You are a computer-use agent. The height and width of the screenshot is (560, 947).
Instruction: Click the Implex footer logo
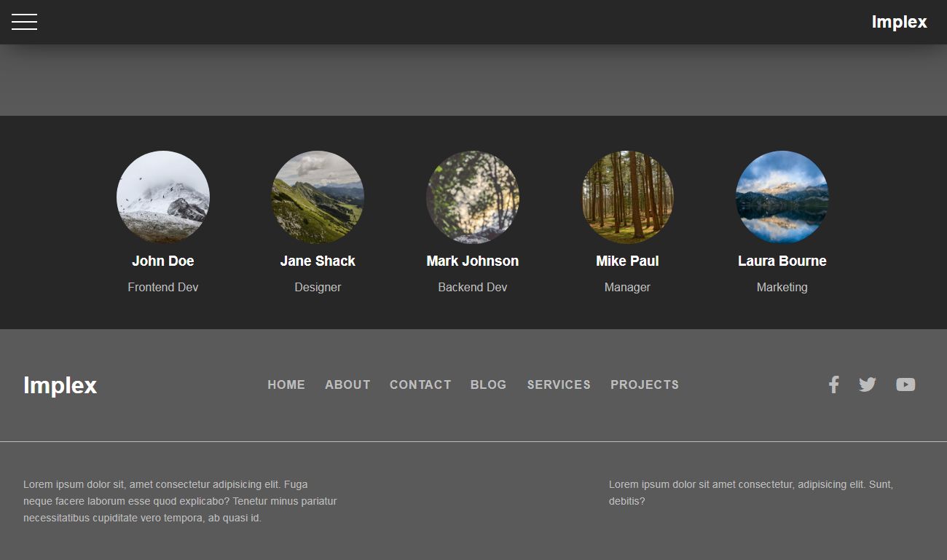tap(60, 385)
